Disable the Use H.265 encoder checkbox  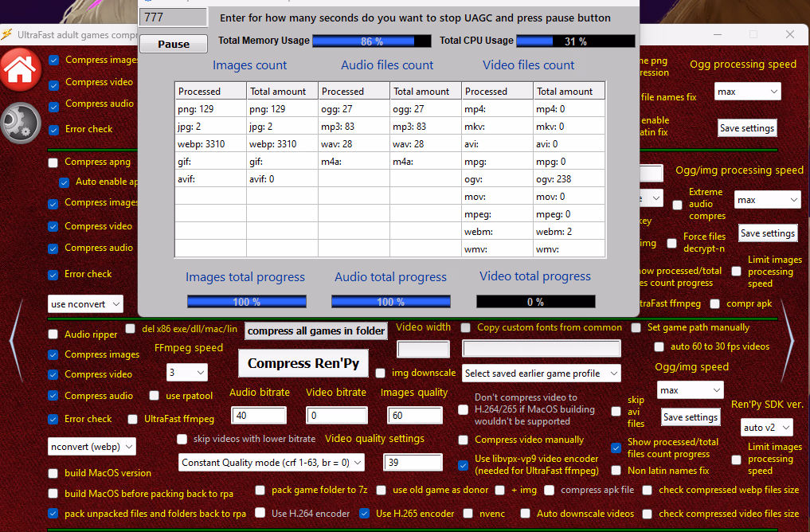[x=365, y=514]
